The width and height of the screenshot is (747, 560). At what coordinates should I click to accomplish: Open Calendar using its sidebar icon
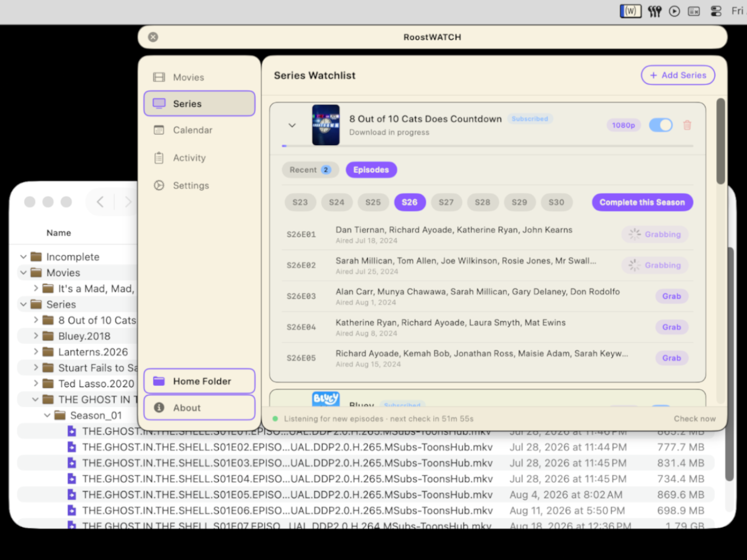pyautogui.click(x=159, y=130)
